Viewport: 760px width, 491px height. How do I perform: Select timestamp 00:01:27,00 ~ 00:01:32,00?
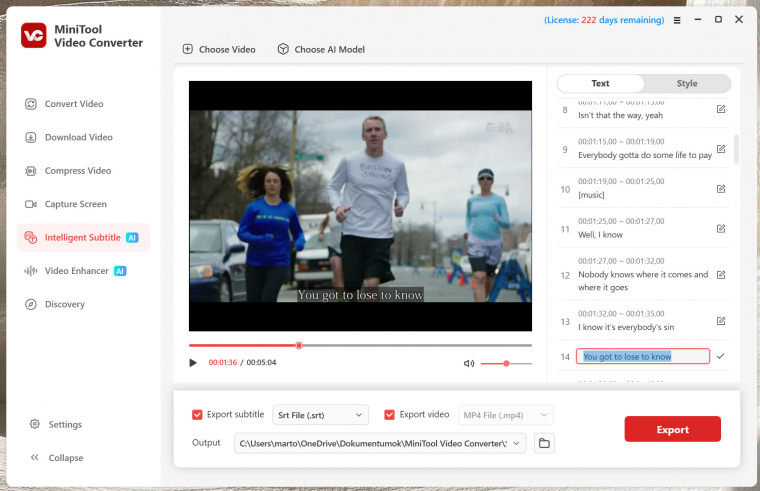[621, 261]
